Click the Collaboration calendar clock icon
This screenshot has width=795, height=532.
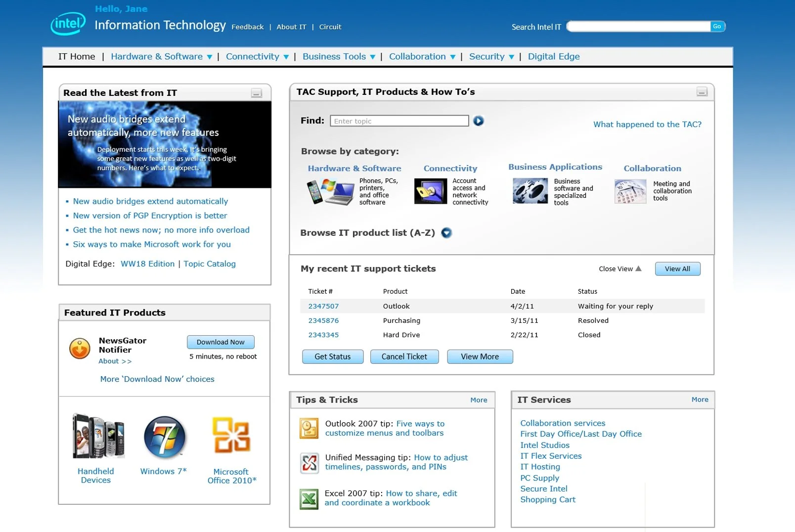[630, 191]
